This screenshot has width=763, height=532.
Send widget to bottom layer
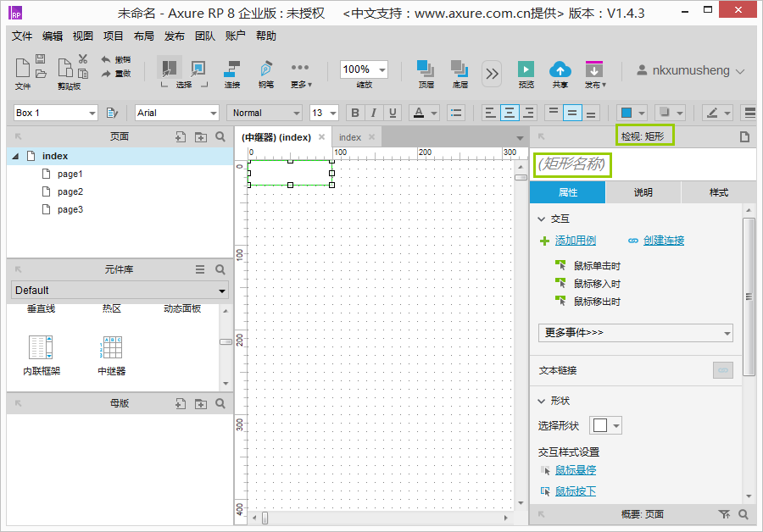[x=459, y=69]
